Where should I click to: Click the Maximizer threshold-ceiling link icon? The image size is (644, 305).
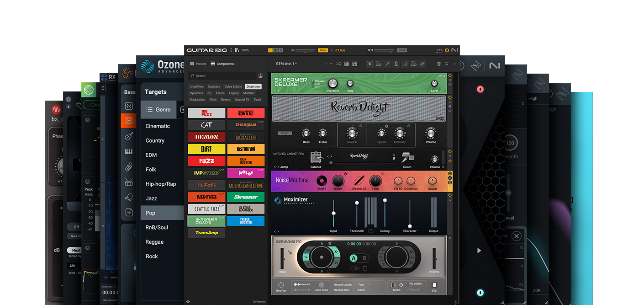pos(370,231)
